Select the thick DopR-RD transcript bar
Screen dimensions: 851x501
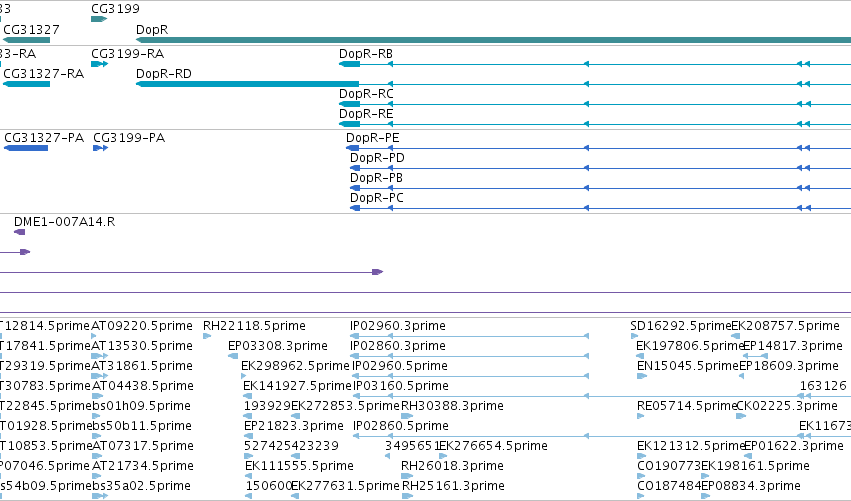click(x=247, y=84)
